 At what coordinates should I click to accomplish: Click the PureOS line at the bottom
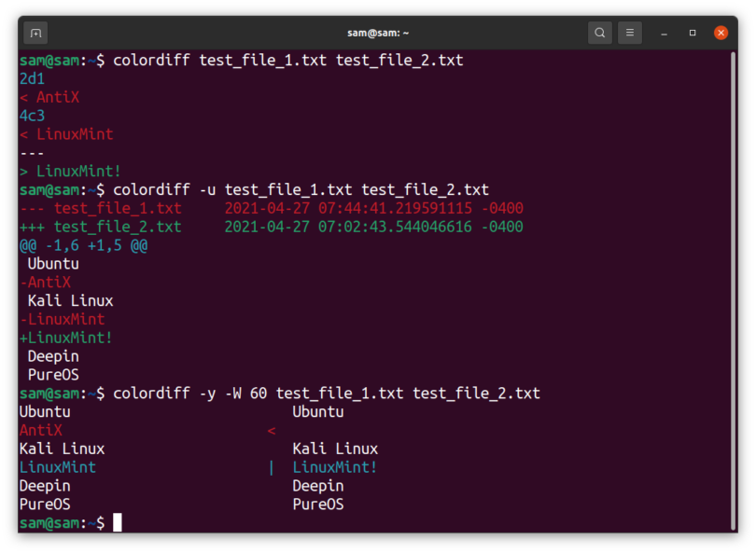44,504
